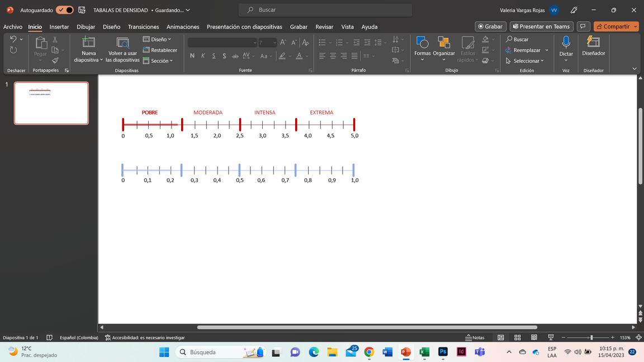Toggle center paragraph alignment

click(333, 56)
